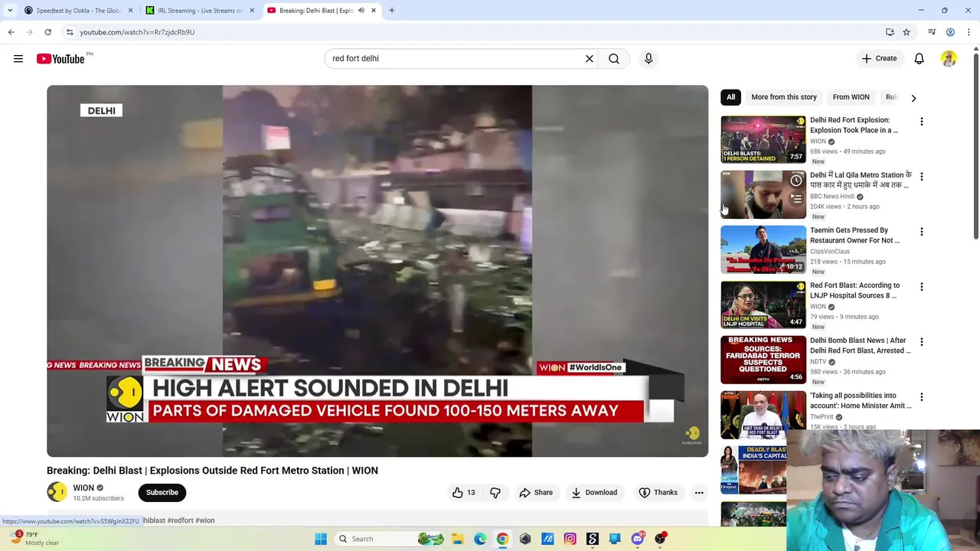Open the Chrome profile icon
Viewport: 980px width, 551px height.
point(950,32)
